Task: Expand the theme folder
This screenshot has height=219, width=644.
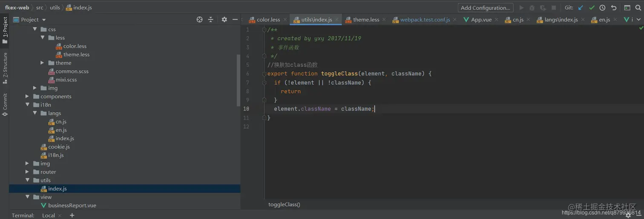Action: click(43, 63)
